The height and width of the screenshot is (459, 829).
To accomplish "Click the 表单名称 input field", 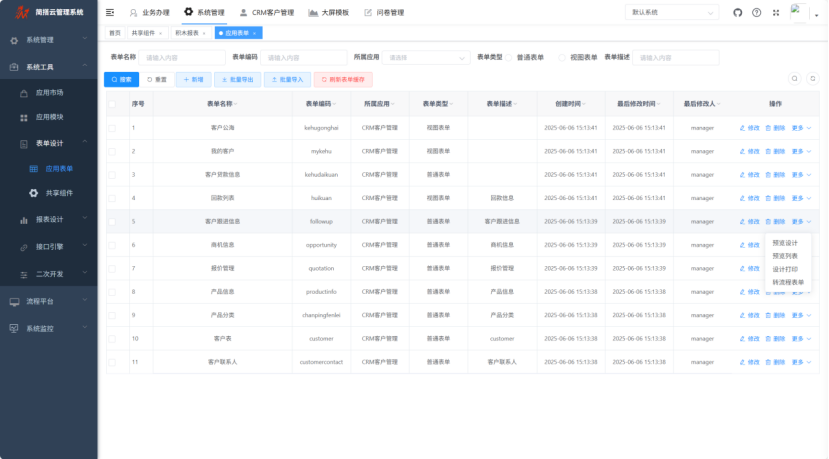I will pos(182,58).
